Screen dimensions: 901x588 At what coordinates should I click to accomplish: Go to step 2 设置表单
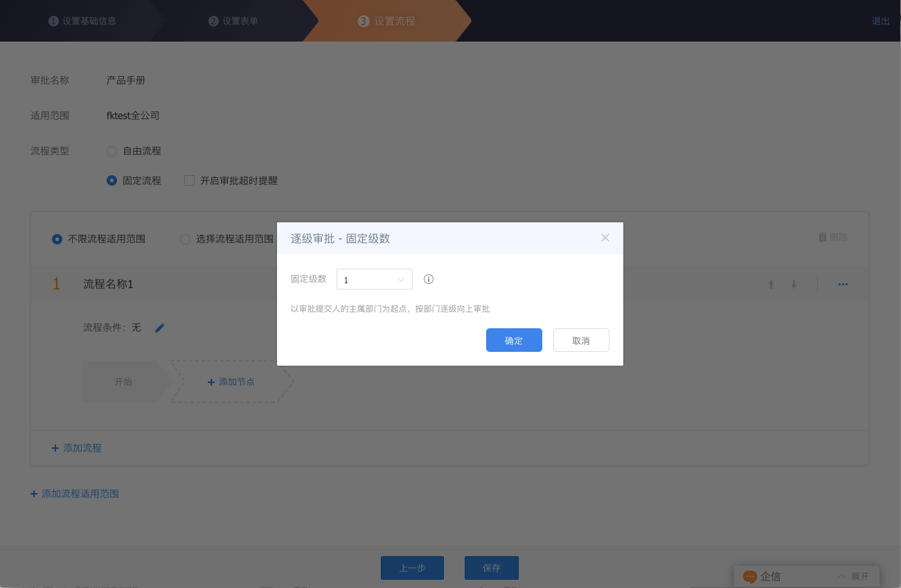[233, 21]
